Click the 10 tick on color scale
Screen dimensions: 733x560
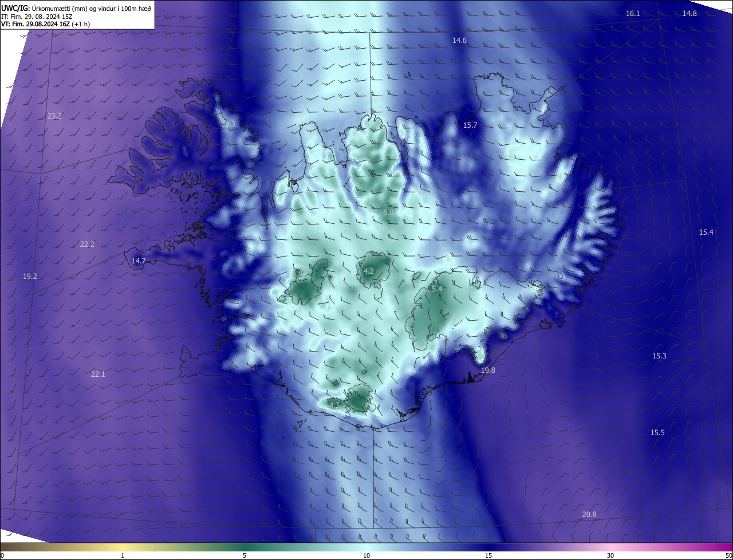[x=366, y=555]
